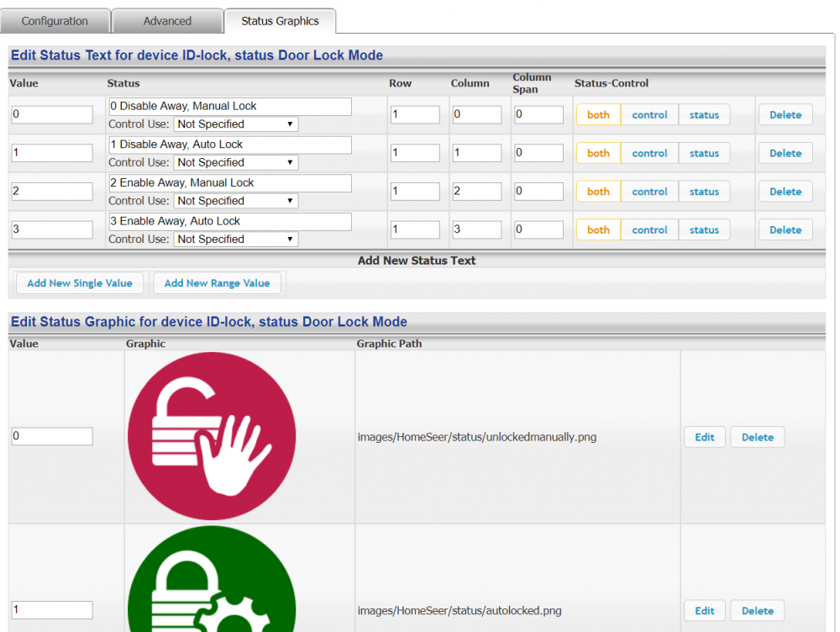The height and width of the screenshot is (632, 840).
Task: Delete the autolocked.png graphic entry
Action: (x=757, y=611)
